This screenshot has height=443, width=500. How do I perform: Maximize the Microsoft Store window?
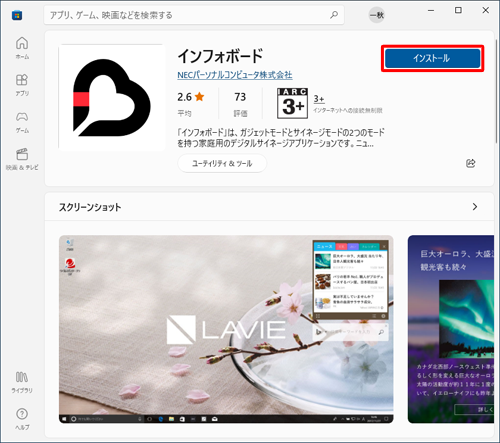point(458,10)
